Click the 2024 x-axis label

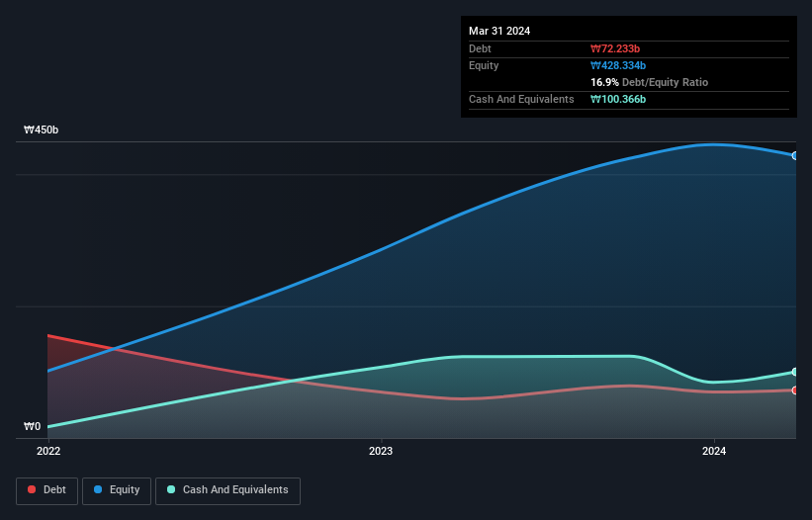tap(714, 451)
